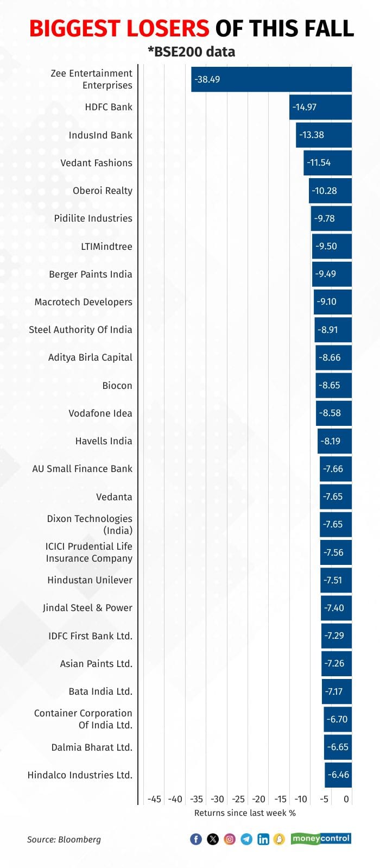The width and height of the screenshot is (380, 868).
Task: Click the -45 x-axis tick label
Action: point(154,799)
